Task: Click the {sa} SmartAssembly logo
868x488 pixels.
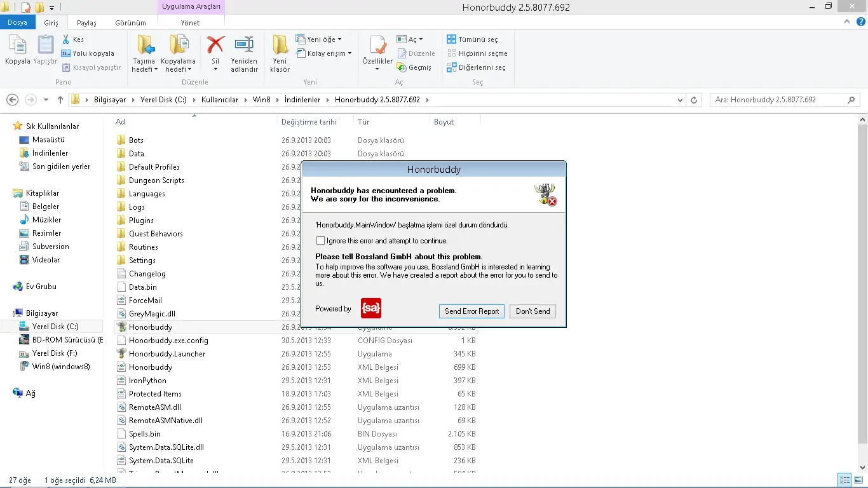Action: pos(371,308)
